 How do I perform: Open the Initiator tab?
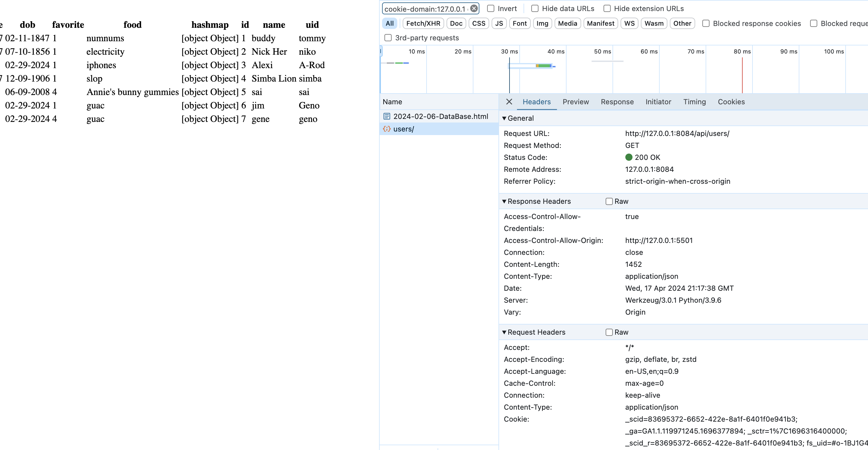658,102
